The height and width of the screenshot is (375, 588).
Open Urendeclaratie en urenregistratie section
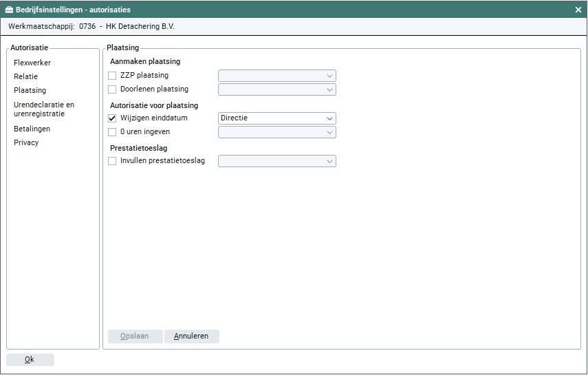[x=44, y=109]
